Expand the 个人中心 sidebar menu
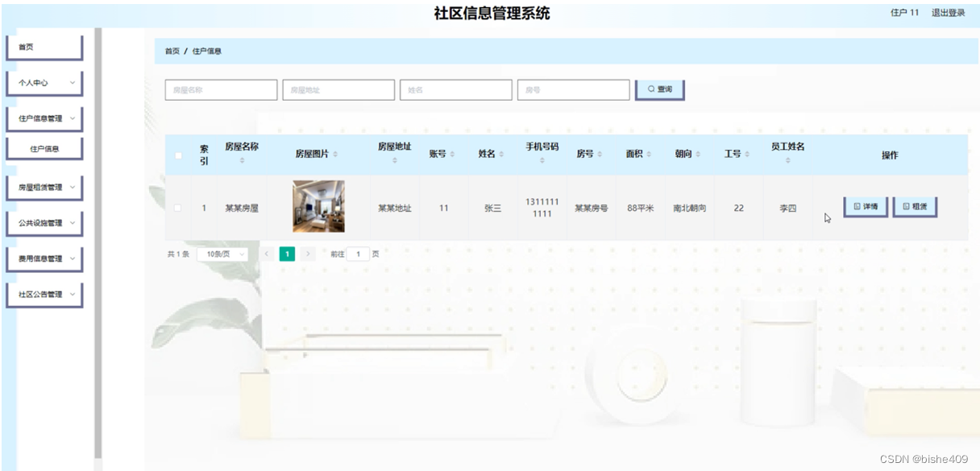The width and height of the screenshot is (980, 471). pos(44,83)
